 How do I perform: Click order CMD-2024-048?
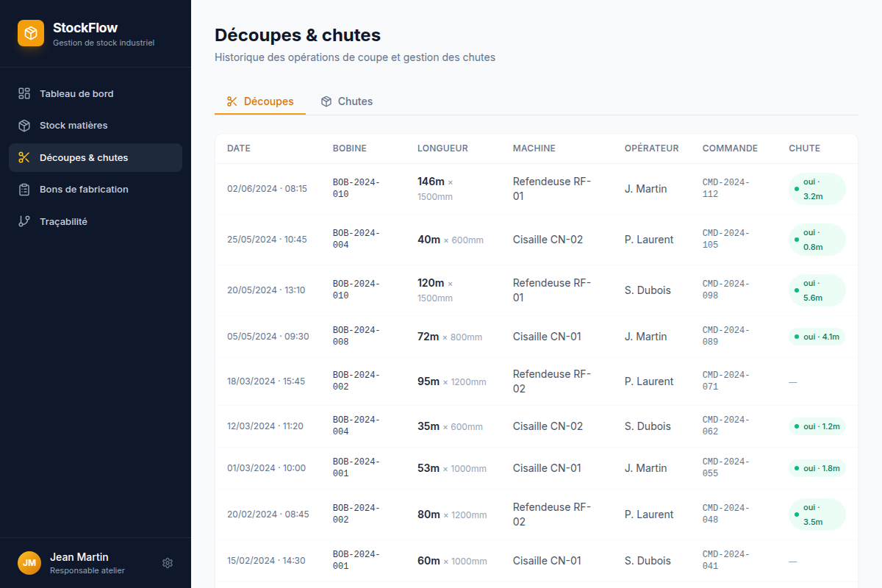(726, 514)
